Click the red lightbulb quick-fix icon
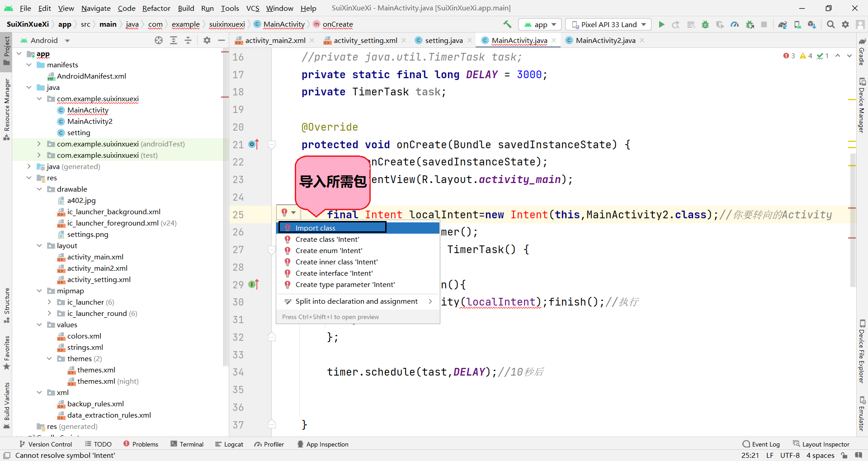868x461 pixels. pos(285,212)
